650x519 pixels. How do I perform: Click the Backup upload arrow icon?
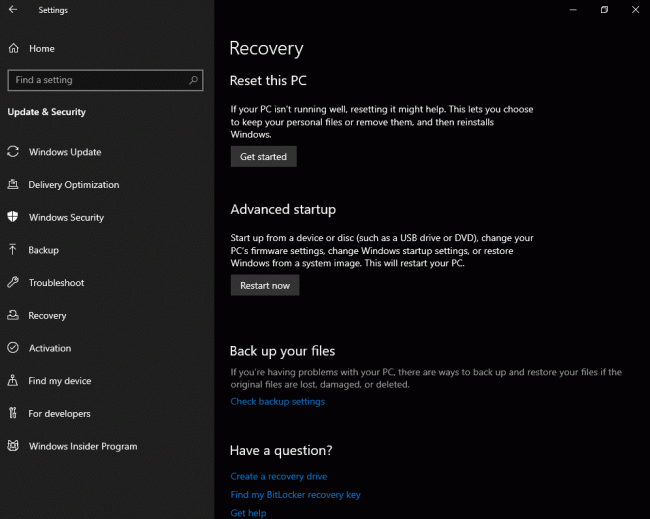13,250
